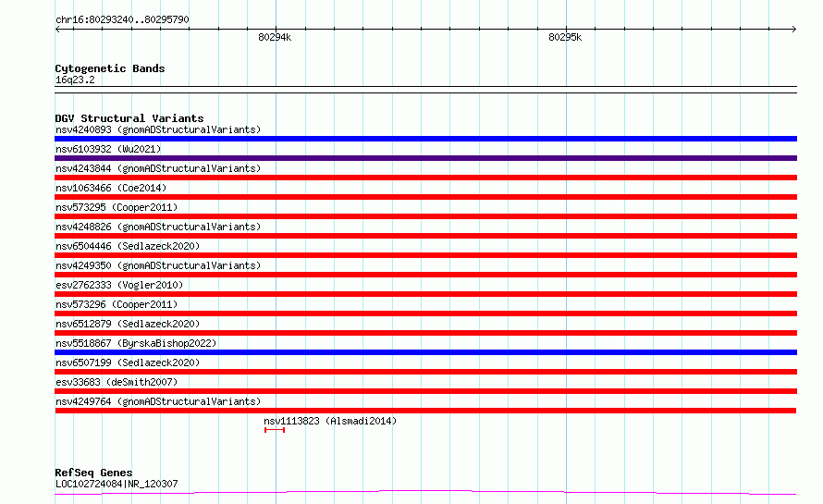Click the nsv573295 (Cooper2011) label
823x504 pixels.
117,207
